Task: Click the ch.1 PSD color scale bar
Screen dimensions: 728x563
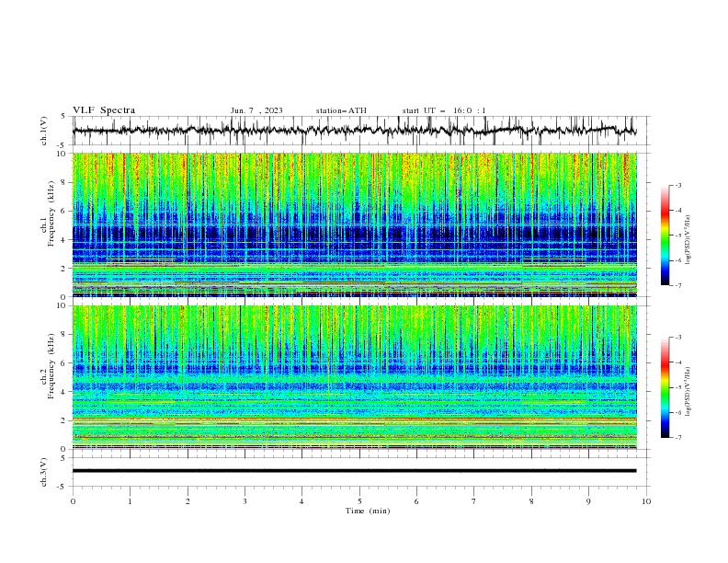Action: point(665,236)
